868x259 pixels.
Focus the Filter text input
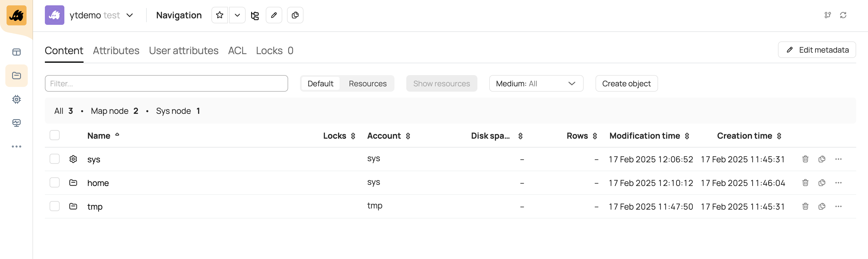pos(166,84)
